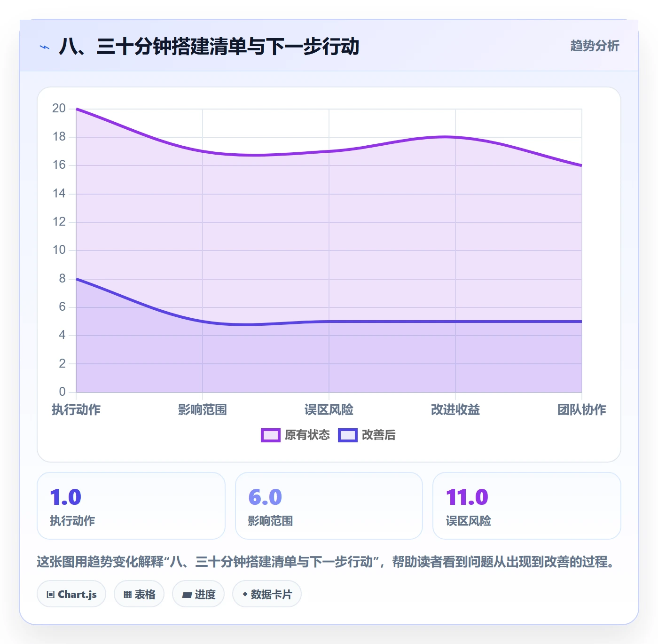658x644 pixels.
Task: Click the 趋势分析 label in header
Action: (595, 46)
